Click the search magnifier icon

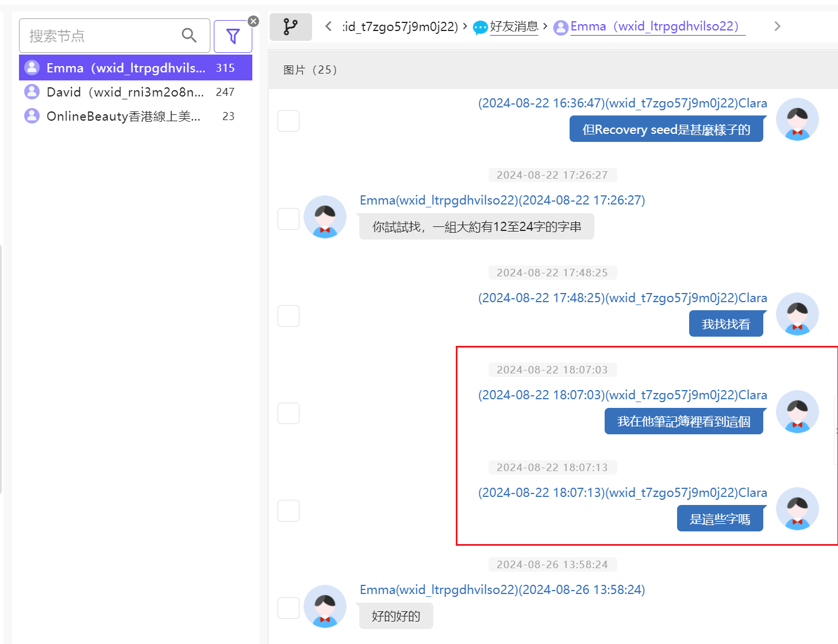point(189,36)
